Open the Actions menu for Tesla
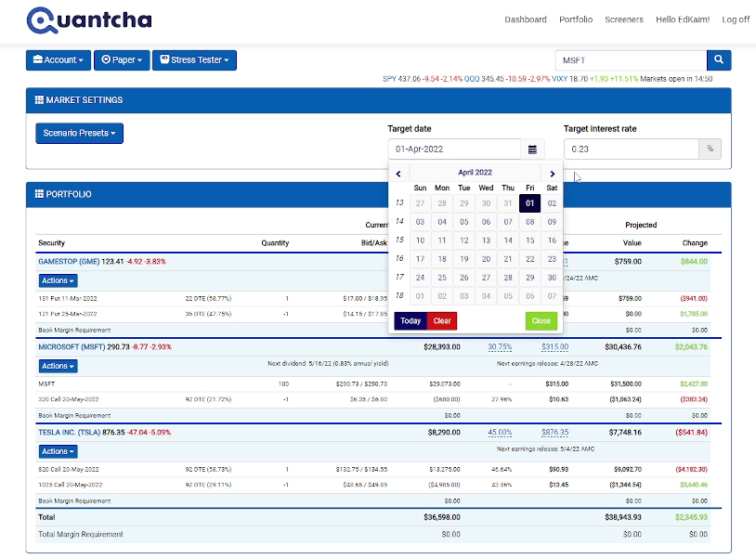Viewport: 756px width, 559px height. [58, 451]
